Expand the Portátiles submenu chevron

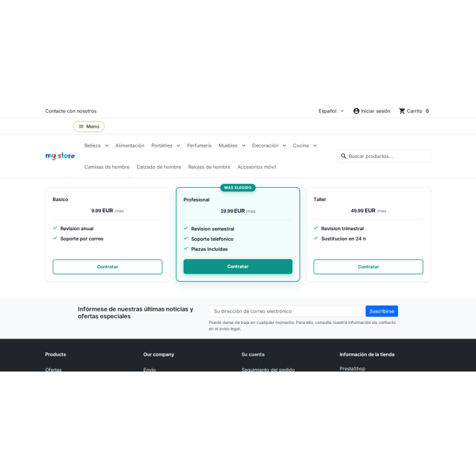click(178, 145)
